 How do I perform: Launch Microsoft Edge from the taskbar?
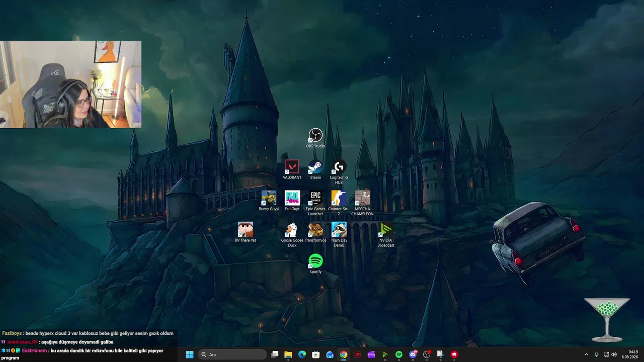click(x=302, y=354)
